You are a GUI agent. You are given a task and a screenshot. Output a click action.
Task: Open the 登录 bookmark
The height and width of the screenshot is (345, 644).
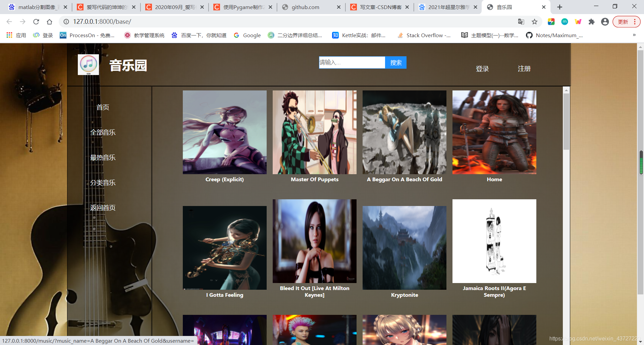coord(43,35)
